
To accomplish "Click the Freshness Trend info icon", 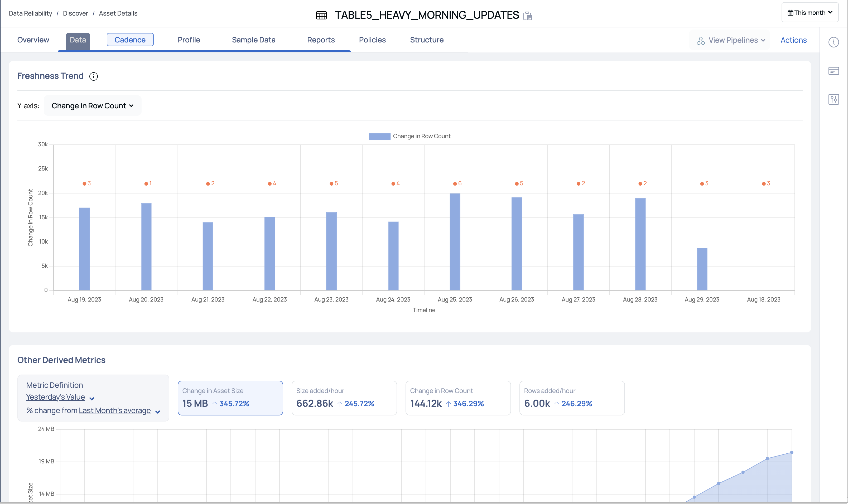I will (93, 76).
